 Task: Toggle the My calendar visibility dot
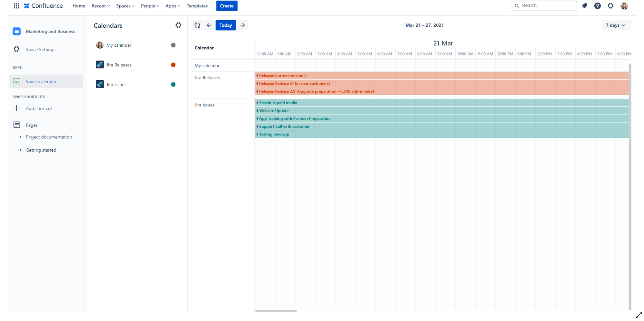[x=173, y=45]
